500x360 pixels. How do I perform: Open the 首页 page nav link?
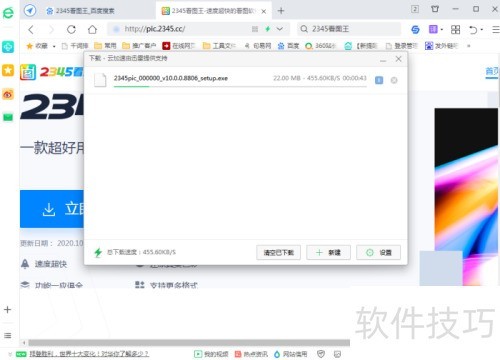(x=492, y=71)
